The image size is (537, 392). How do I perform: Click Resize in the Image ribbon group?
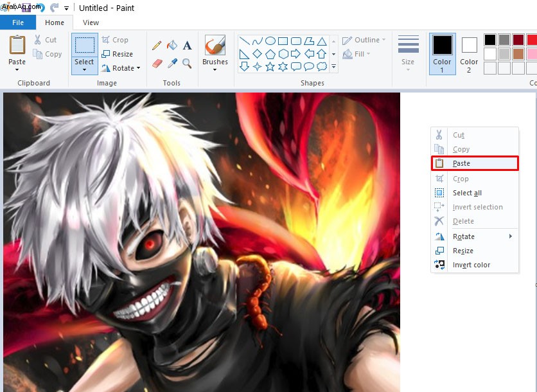click(117, 54)
